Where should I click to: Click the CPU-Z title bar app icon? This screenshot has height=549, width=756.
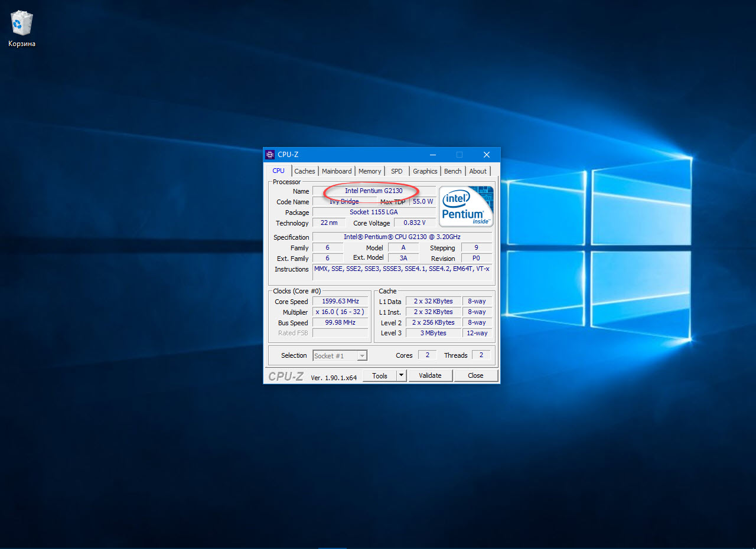270,155
